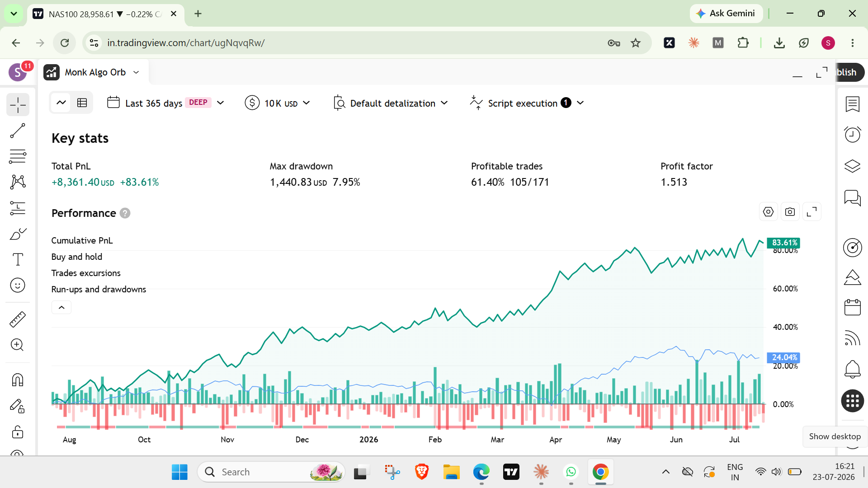
Task: Open the browser tab search dropdown
Action: (14, 14)
